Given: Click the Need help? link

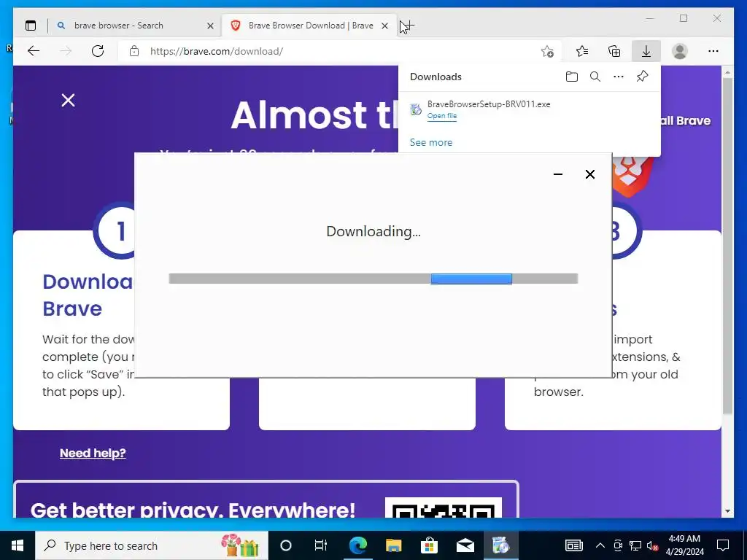Looking at the screenshot, I should tap(93, 453).
